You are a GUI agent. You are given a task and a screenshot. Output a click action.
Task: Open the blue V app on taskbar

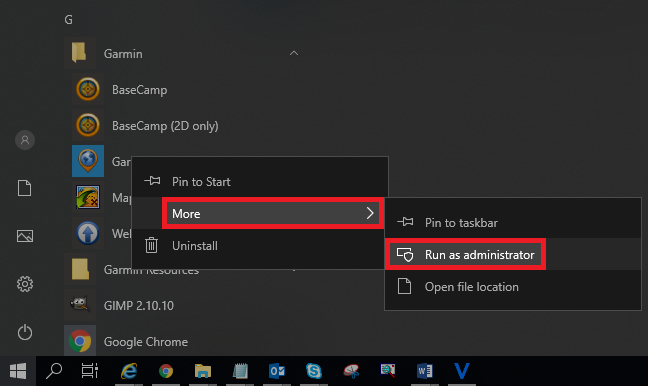[x=462, y=371]
